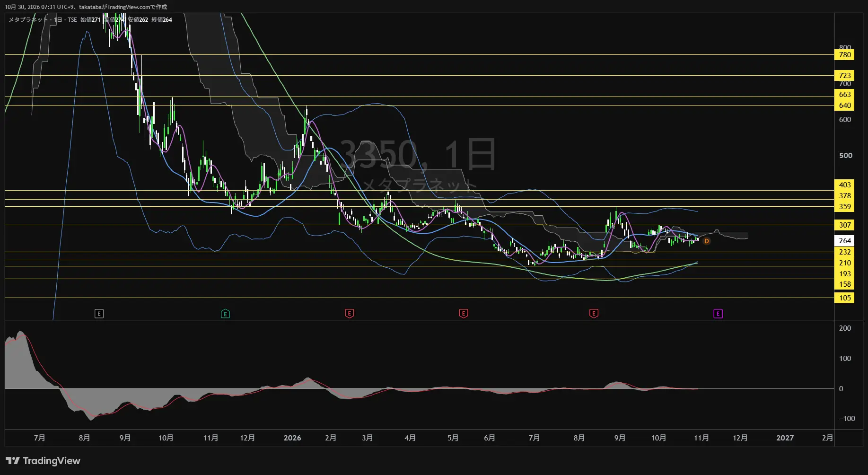This screenshot has height=475, width=868.
Task: Select the 663 yellow price label
Action: [x=845, y=95]
